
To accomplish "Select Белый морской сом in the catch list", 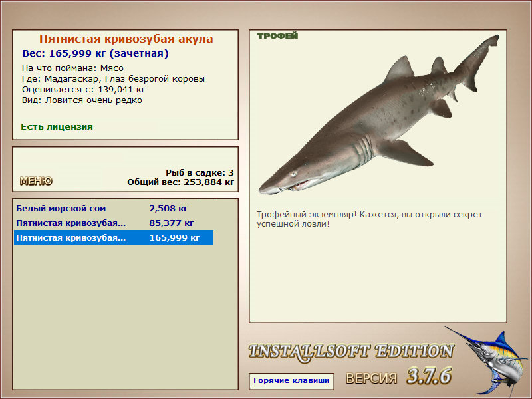I will click(x=114, y=208).
